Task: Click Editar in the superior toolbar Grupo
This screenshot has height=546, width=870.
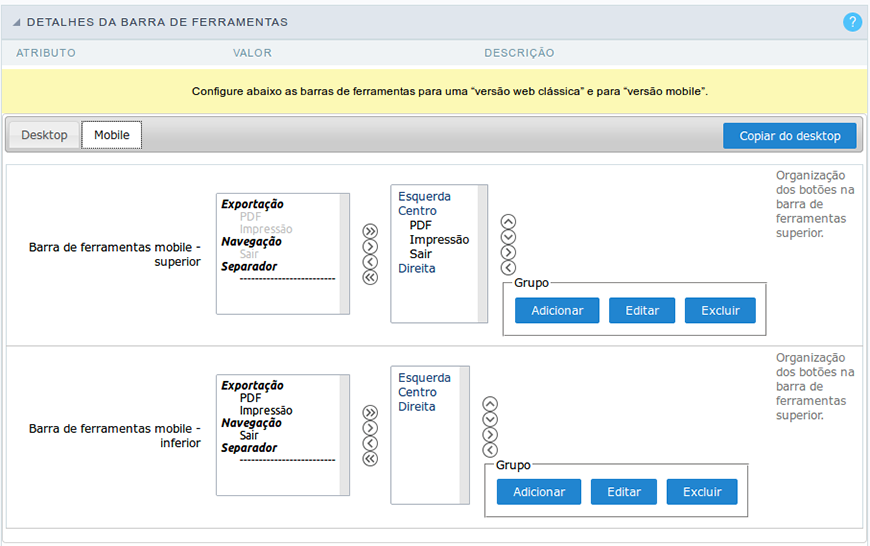Action: click(x=642, y=310)
